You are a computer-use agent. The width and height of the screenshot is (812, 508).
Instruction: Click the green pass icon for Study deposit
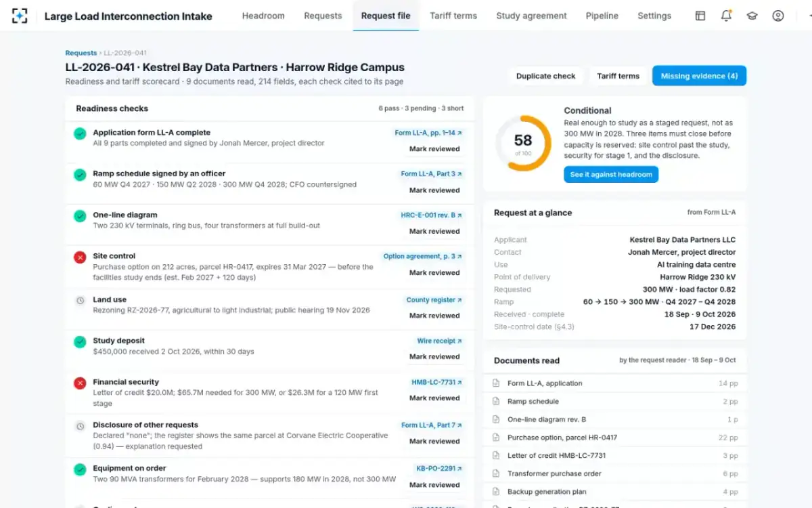tap(80, 342)
